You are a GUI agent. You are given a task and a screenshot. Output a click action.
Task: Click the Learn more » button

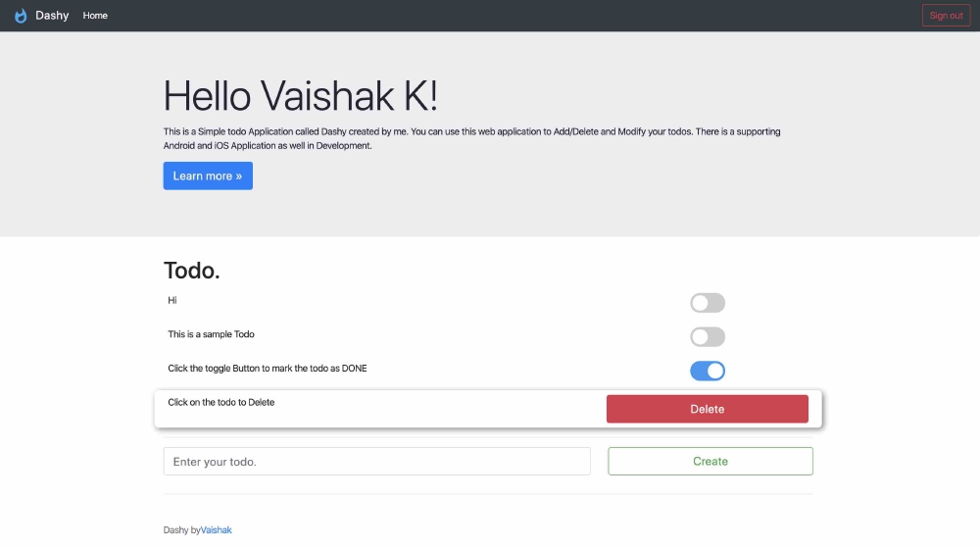(x=208, y=176)
